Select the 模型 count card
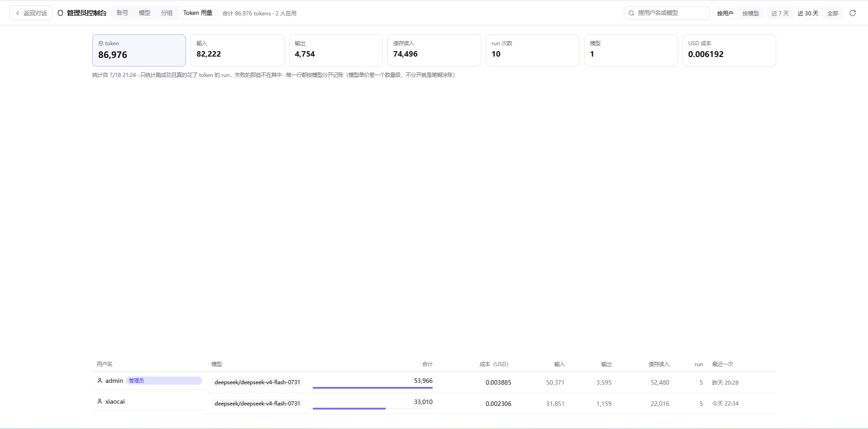This screenshot has height=429, width=868. [x=631, y=50]
